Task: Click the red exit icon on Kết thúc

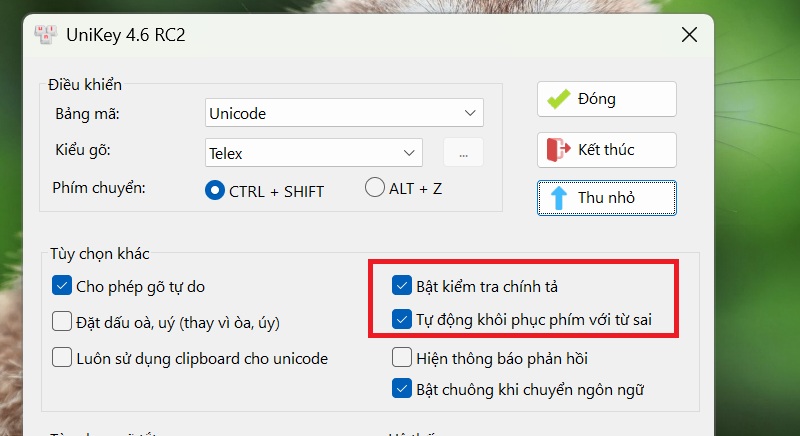Action: pyautogui.click(x=558, y=150)
